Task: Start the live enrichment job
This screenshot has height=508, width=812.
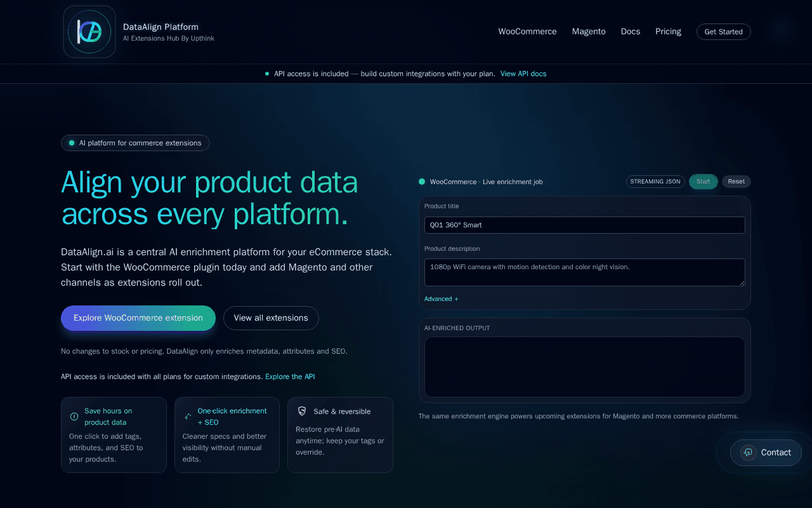Action: click(x=704, y=182)
